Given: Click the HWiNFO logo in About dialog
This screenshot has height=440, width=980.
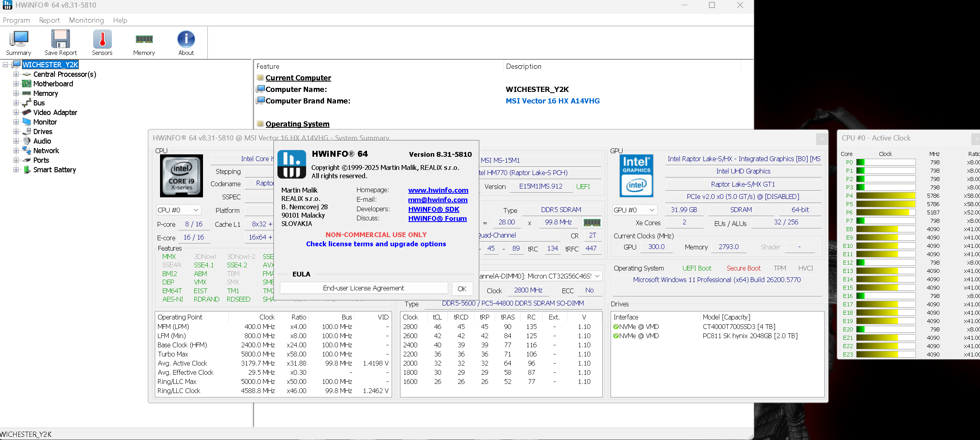Looking at the screenshot, I should coord(292,164).
